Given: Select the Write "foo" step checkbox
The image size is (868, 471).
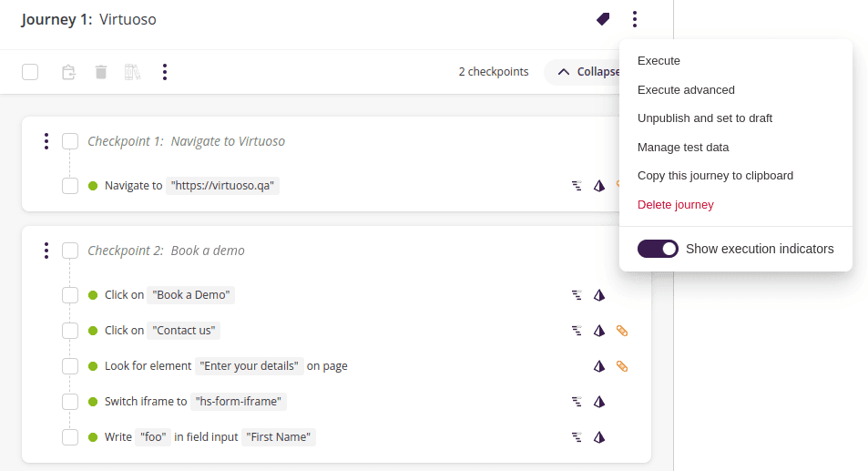Looking at the screenshot, I should click(70, 437).
